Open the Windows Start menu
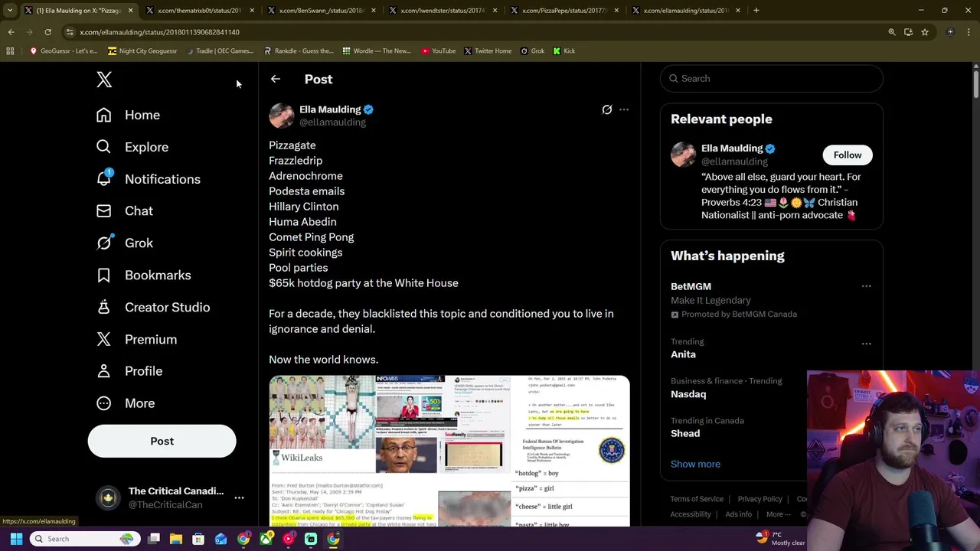Viewport: 980px width, 551px height. [16, 539]
